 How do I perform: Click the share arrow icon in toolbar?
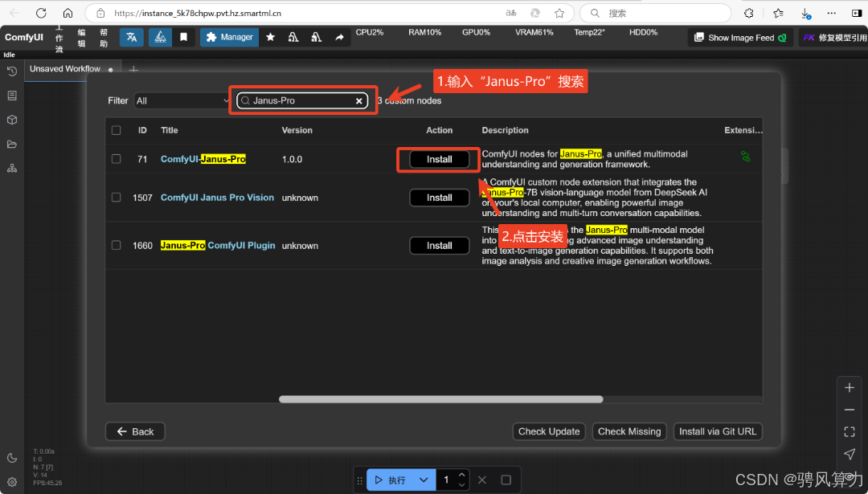pyautogui.click(x=339, y=37)
